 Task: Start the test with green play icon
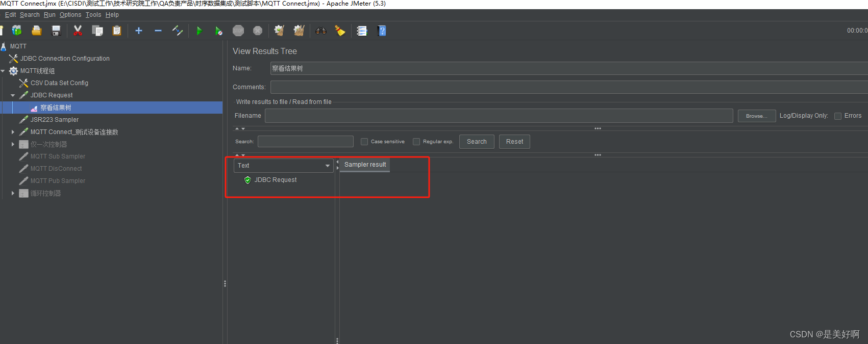(x=199, y=31)
